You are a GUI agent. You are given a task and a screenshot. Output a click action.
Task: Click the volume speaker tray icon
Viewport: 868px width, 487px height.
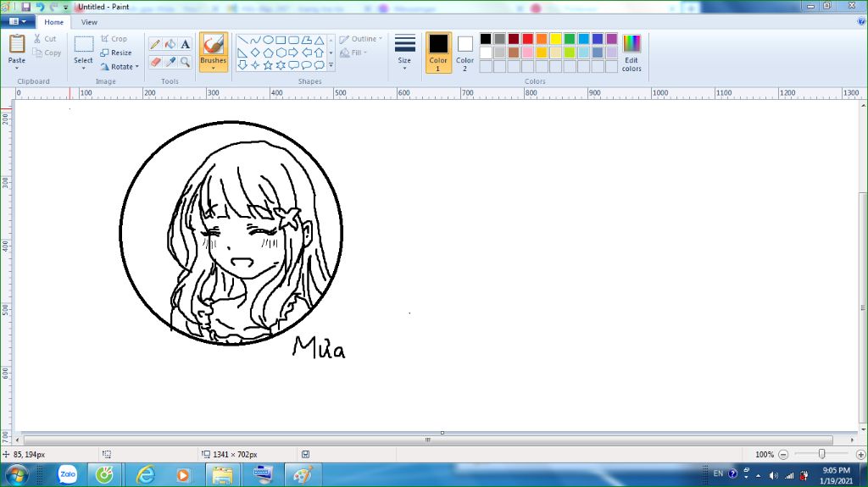[x=774, y=475]
